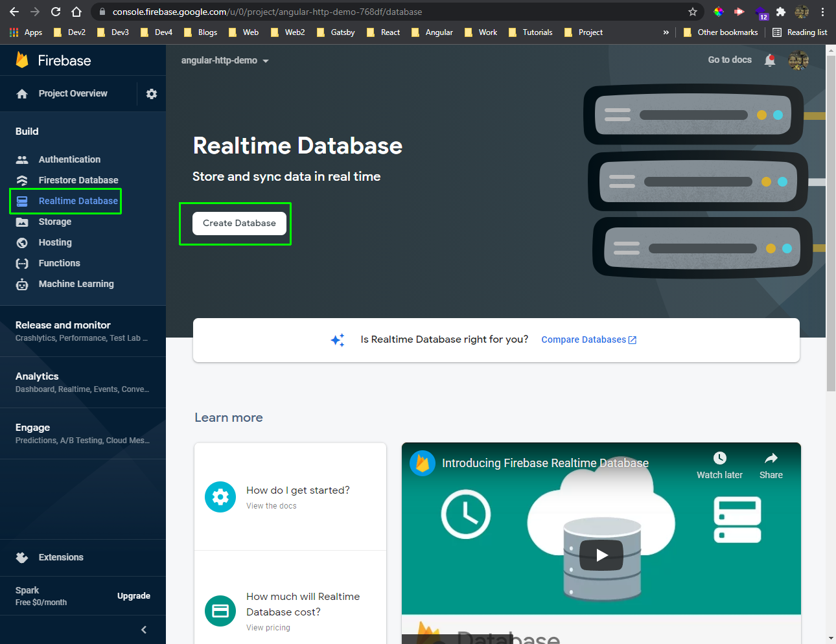This screenshot has height=644, width=836.
Task: Expand the Engage section
Action: [x=83, y=433]
